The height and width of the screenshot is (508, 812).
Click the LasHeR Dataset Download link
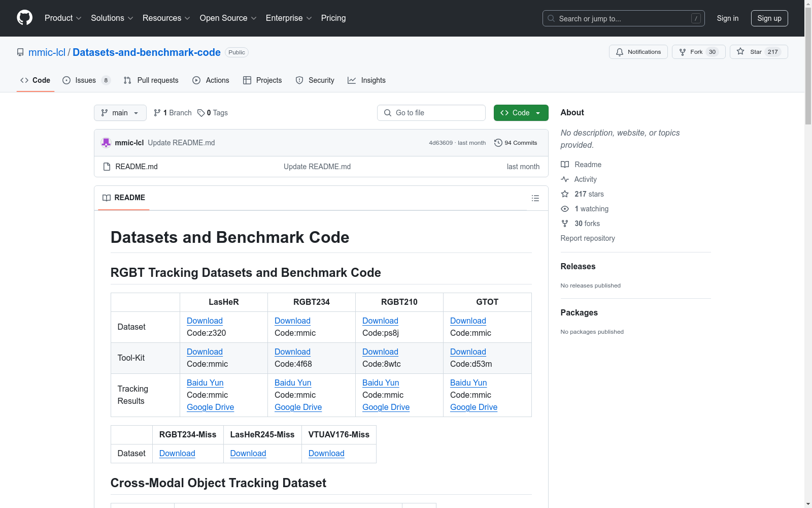coord(205,321)
